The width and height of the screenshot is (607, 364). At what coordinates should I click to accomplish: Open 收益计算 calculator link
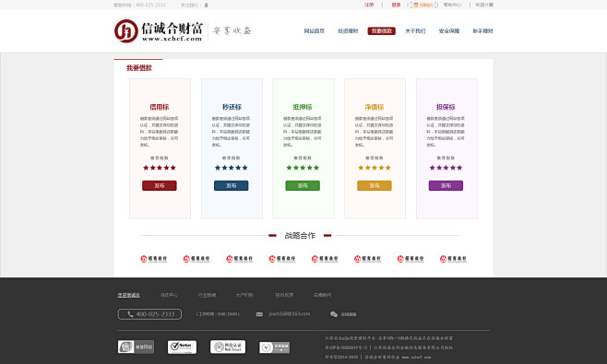click(484, 5)
